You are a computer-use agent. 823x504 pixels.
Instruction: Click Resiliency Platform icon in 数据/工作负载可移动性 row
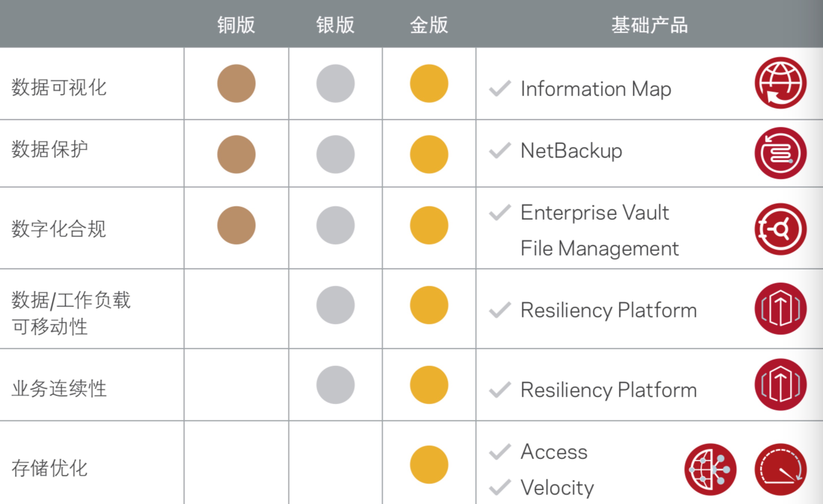pyautogui.click(x=780, y=309)
